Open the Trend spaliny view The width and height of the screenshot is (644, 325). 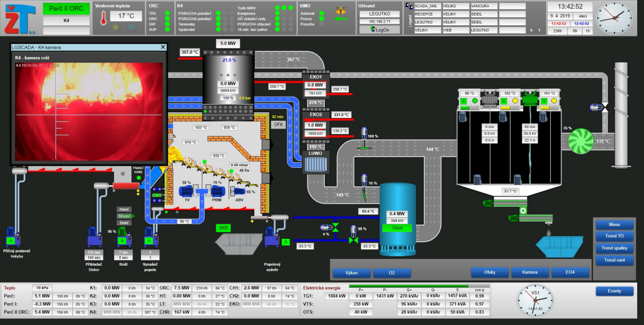click(614, 248)
